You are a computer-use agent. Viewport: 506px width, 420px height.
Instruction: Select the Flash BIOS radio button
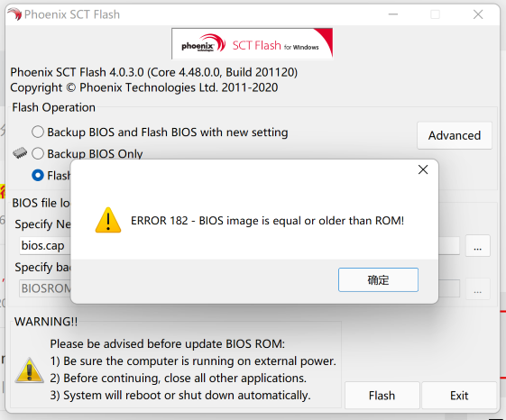38,175
